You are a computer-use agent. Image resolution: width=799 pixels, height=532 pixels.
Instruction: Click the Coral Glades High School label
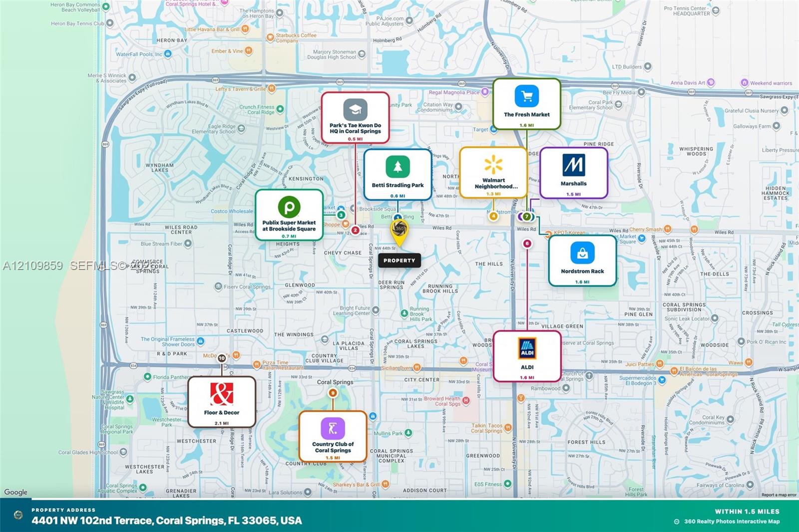pos(88,453)
